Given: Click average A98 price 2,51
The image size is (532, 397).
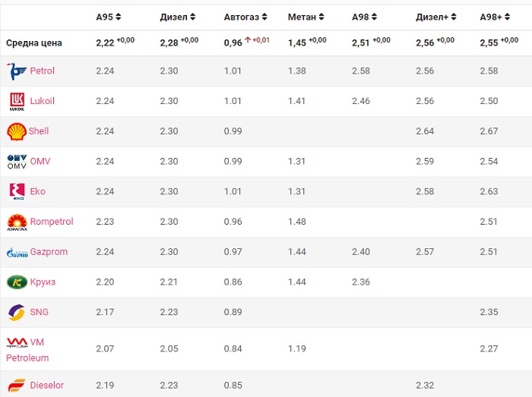Looking at the screenshot, I should [x=361, y=43].
